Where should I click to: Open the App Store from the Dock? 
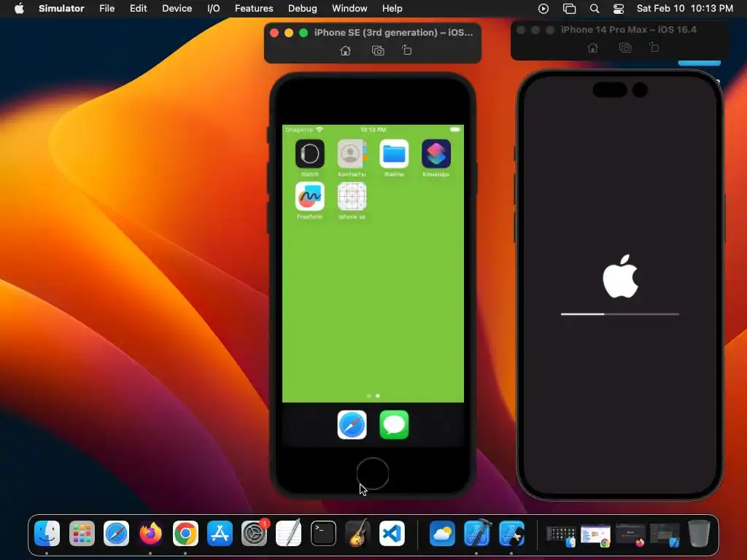pyautogui.click(x=220, y=533)
